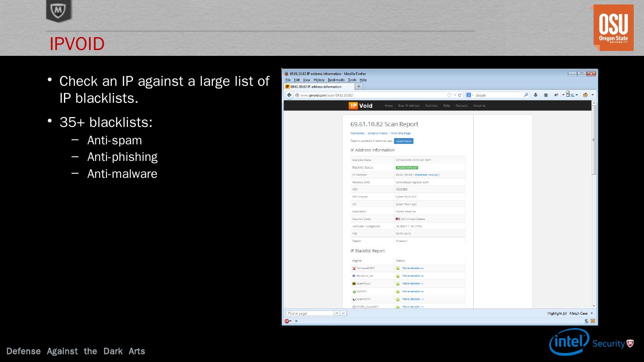Click the Permalink link

[357, 133]
